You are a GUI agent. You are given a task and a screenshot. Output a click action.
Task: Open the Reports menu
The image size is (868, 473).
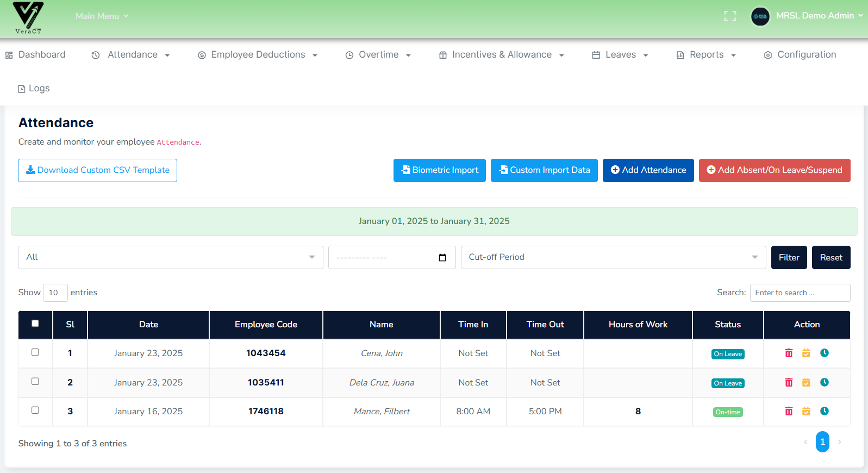[x=705, y=55]
